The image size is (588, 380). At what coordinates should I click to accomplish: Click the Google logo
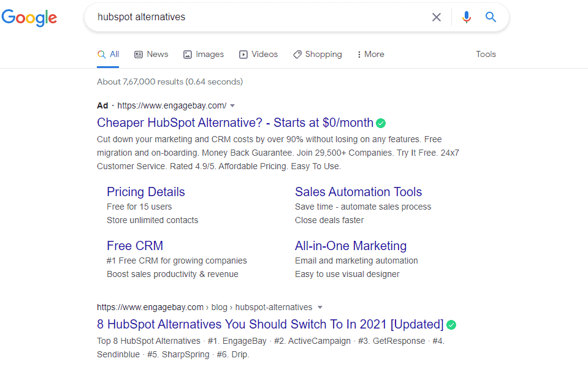coord(29,18)
